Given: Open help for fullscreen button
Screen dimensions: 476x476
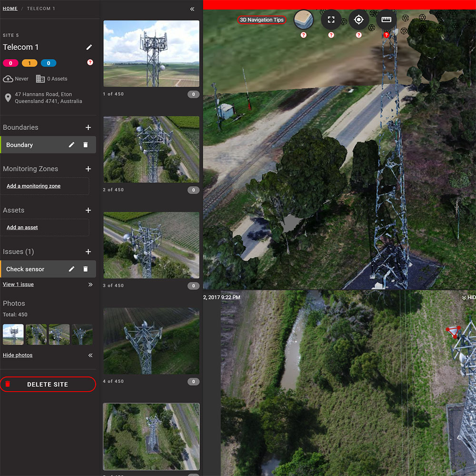Looking at the screenshot, I should (x=331, y=35).
